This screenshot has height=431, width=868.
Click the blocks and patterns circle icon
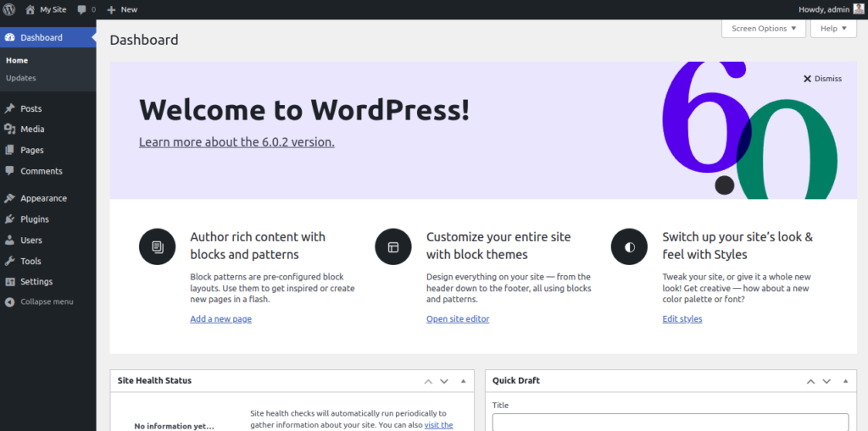157,246
